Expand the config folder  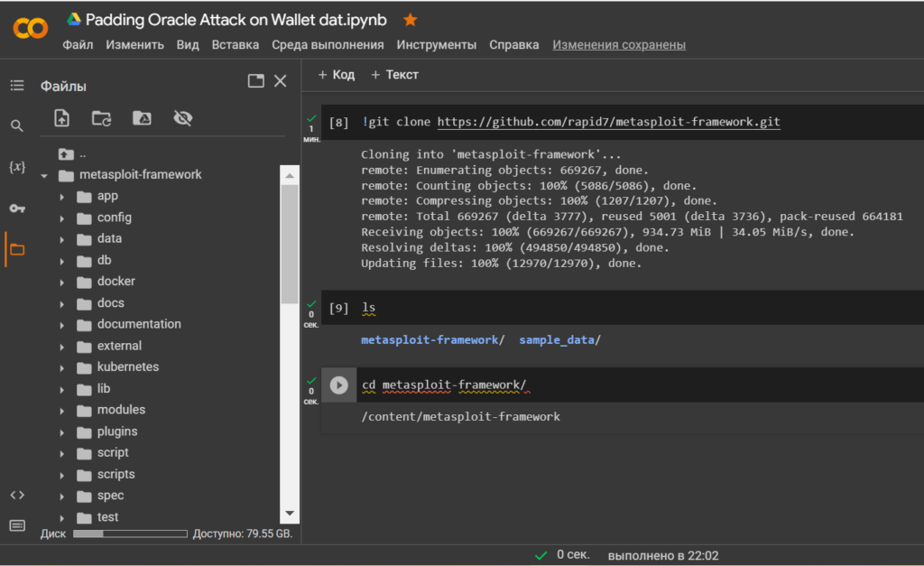point(62,218)
